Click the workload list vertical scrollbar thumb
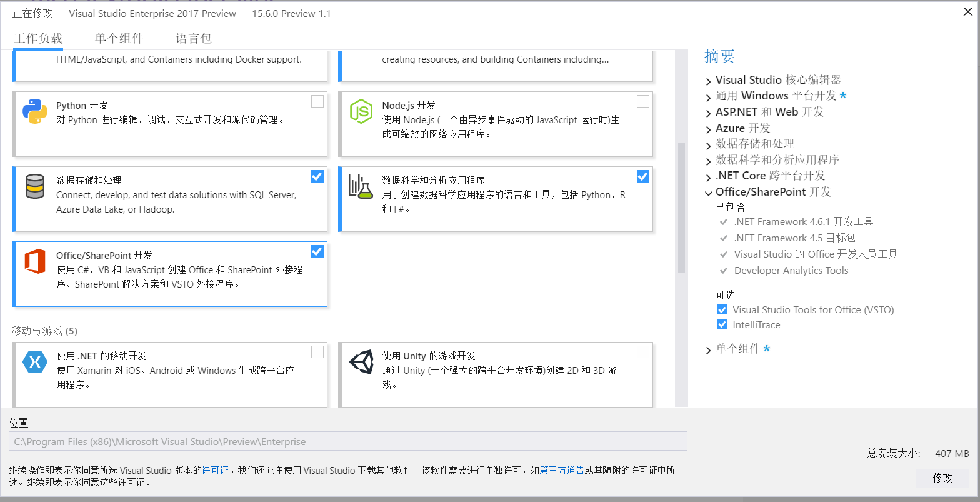980x502 pixels. pos(681,206)
